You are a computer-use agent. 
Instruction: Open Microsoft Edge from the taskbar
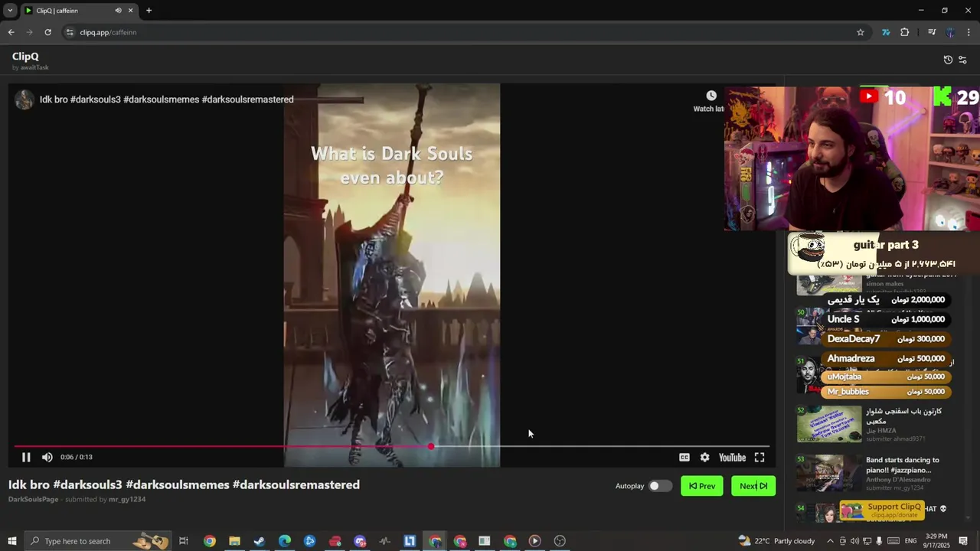pos(285,541)
